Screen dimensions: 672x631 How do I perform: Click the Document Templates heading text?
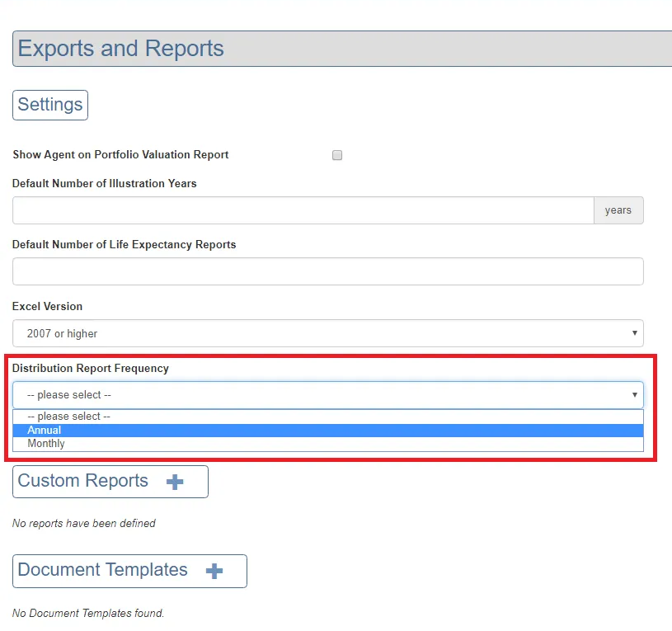pos(103,570)
